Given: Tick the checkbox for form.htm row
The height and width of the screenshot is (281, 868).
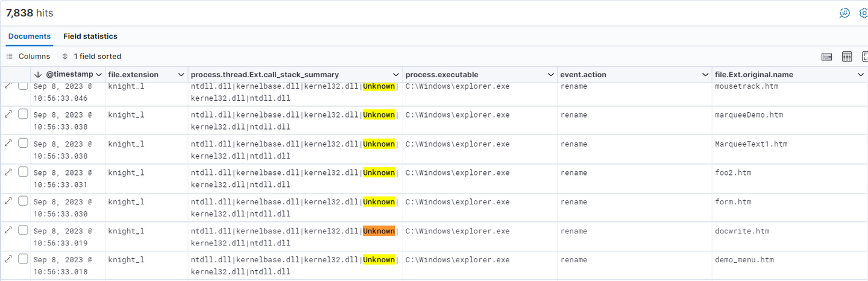Looking at the screenshot, I should tap(23, 201).
